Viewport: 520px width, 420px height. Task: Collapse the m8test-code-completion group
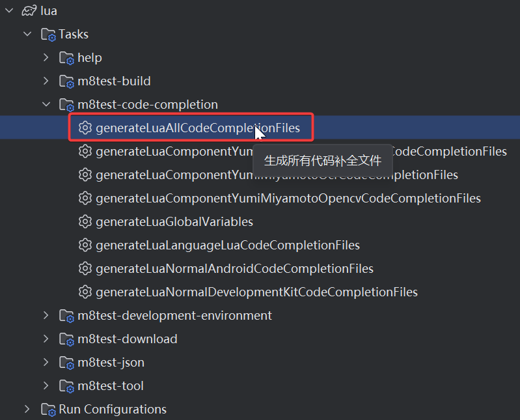point(46,105)
